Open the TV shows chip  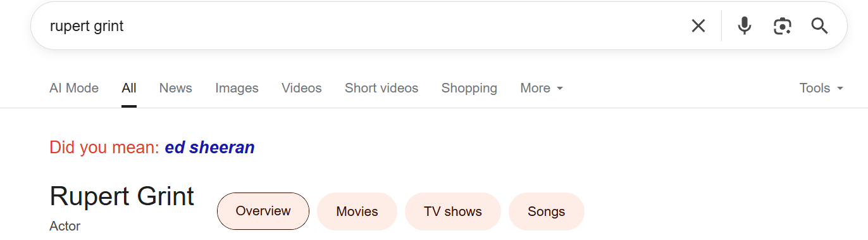pyautogui.click(x=453, y=212)
